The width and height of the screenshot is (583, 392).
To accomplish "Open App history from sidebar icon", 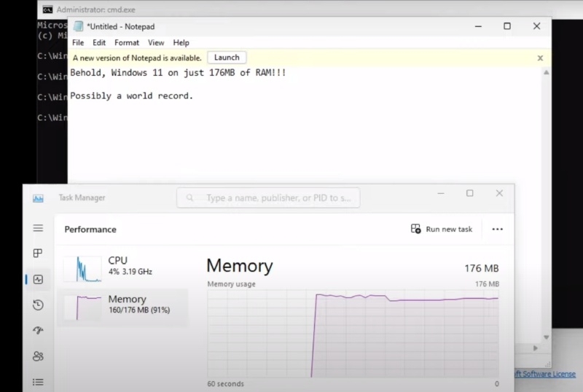I will [x=38, y=305].
